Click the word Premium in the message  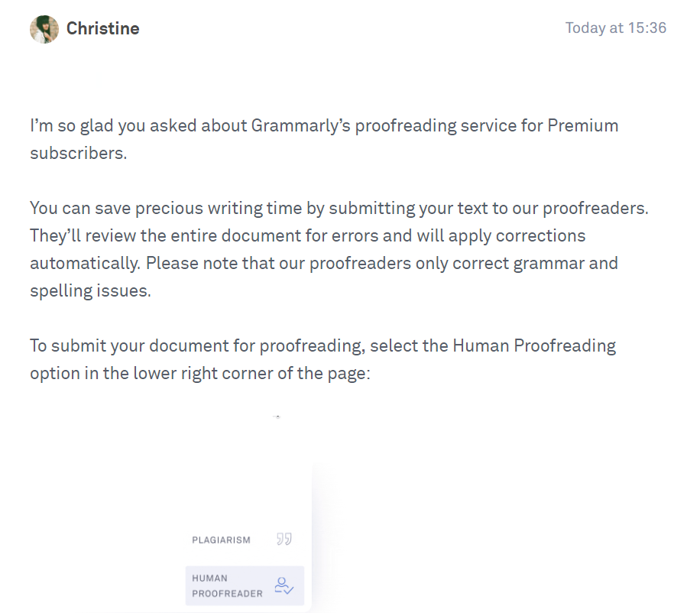(582, 125)
